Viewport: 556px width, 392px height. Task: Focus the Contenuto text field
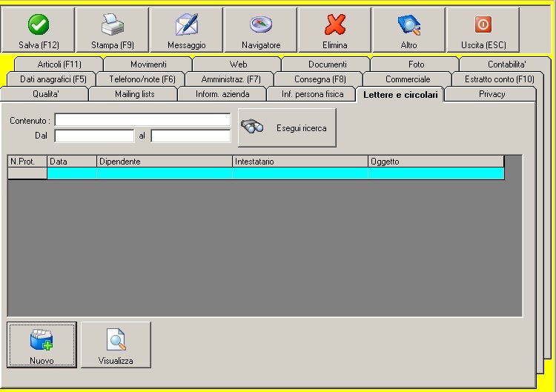click(x=142, y=120)
